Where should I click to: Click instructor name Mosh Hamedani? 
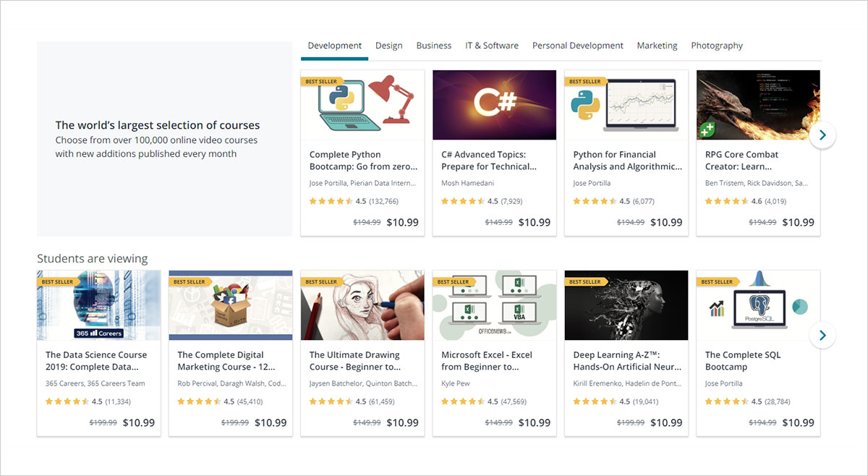click(x=469, y=183)
